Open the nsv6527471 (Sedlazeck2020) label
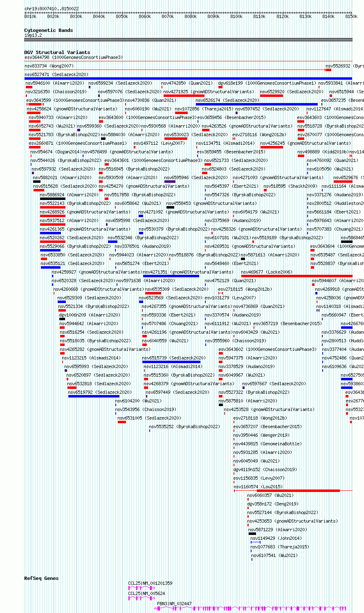This screenshot has width=364, height=613. click(56, 74)
